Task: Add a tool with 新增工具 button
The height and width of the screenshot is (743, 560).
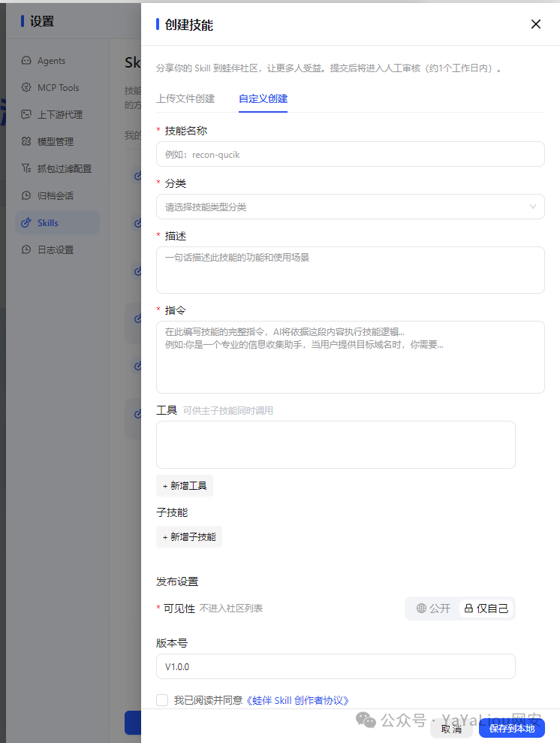Action: tap(185, 486)
